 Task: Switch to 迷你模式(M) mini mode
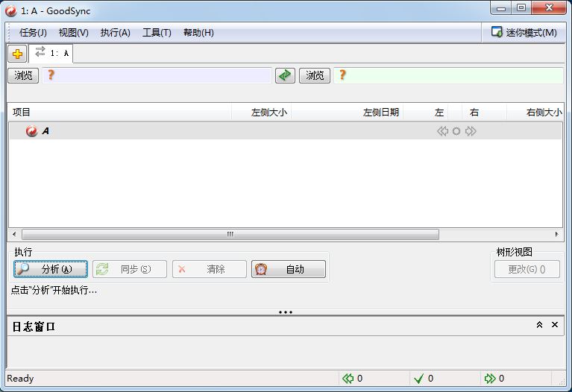524,33
